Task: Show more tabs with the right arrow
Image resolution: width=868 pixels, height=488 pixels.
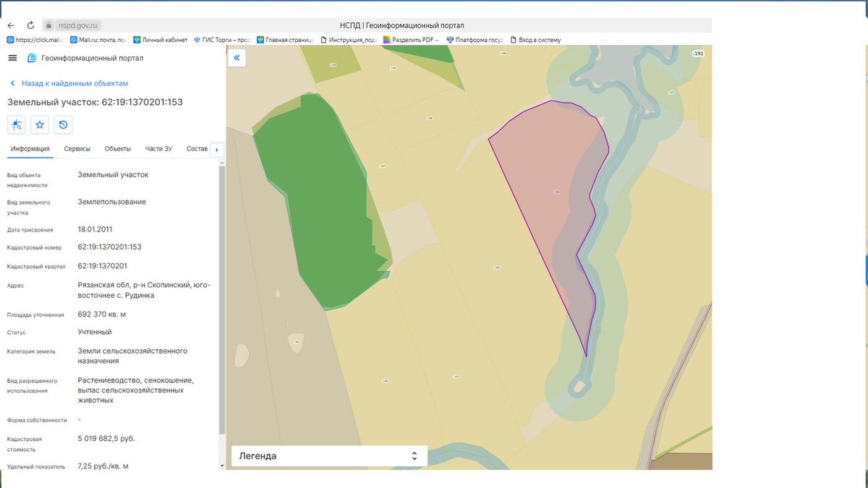Action: [x=216, y=150]
